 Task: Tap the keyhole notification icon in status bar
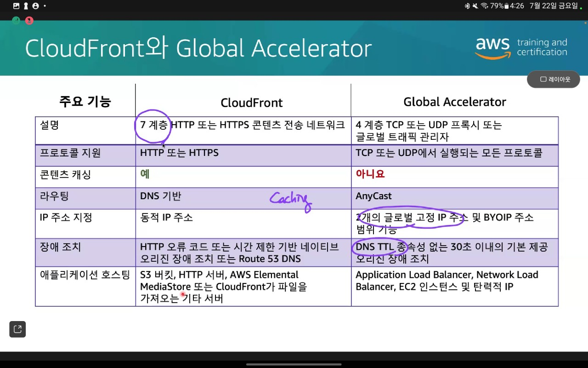coord(26,6)
